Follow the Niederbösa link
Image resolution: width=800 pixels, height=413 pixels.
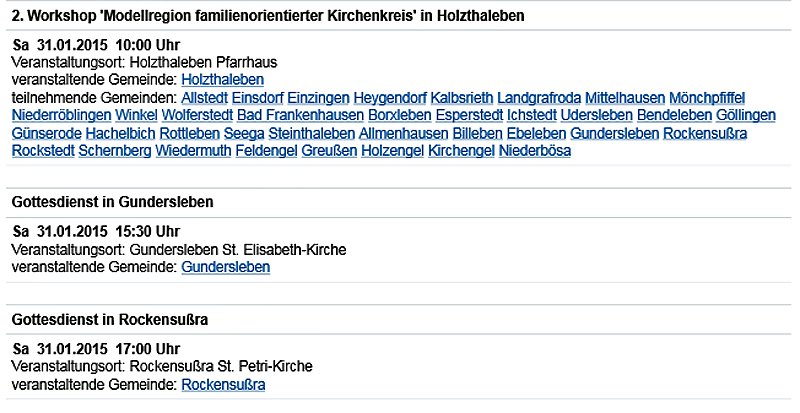[534, 151]
